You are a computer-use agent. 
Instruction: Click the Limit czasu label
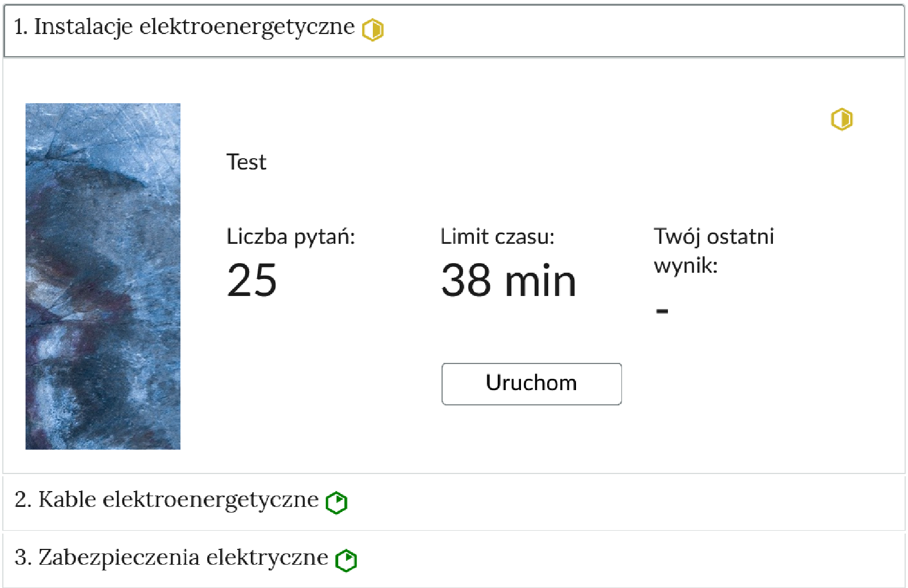(498, 237)
